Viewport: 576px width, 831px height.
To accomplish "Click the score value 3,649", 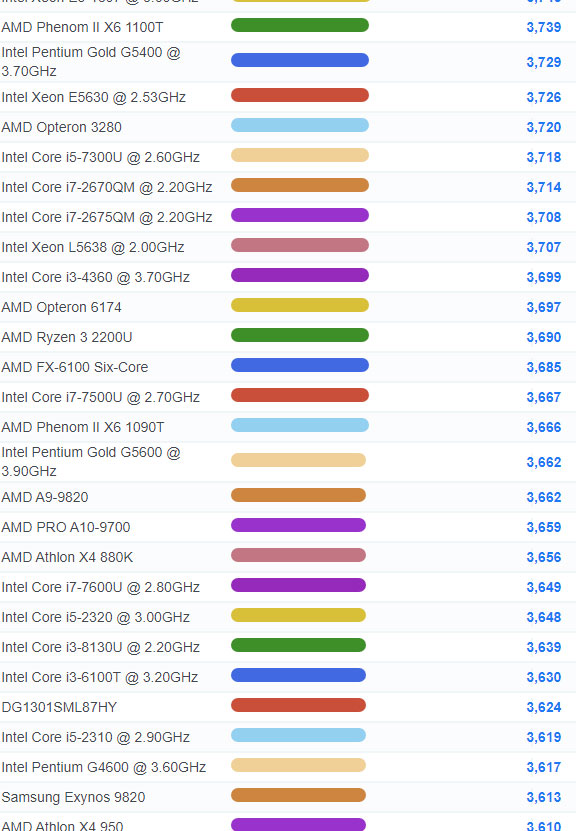I will [x=544, y=587].
